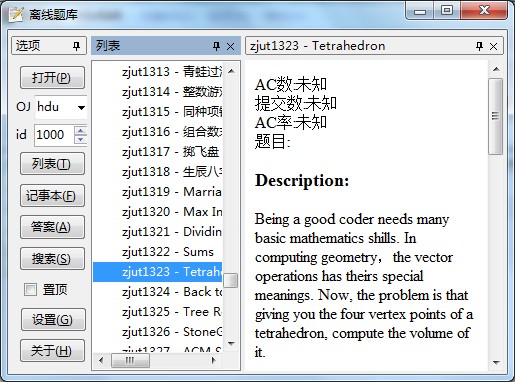Click the 打开(P) button
Viewport: 515px width, 382px height.
click(52, 78)
